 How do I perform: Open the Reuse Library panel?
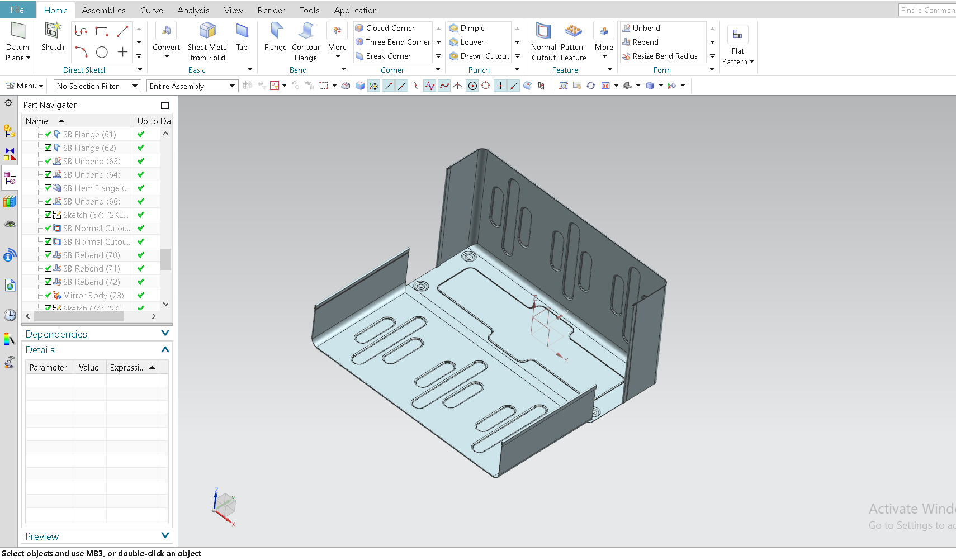[x=10, y=201]
